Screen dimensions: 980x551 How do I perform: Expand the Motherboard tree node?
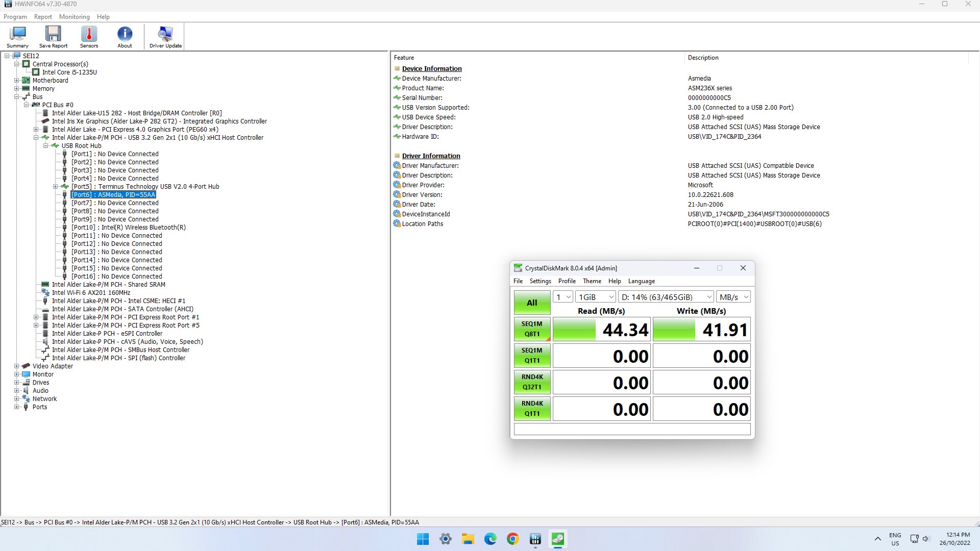tap(16, 81)
